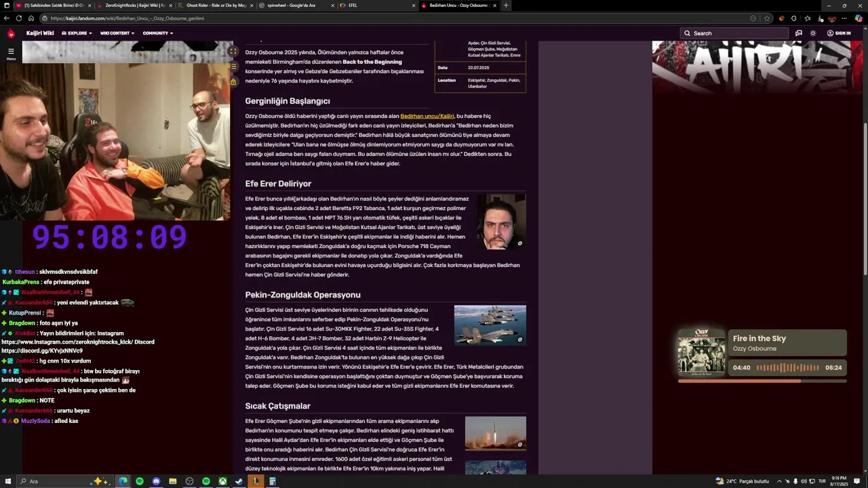Click the address bar URL

point(127,18)
